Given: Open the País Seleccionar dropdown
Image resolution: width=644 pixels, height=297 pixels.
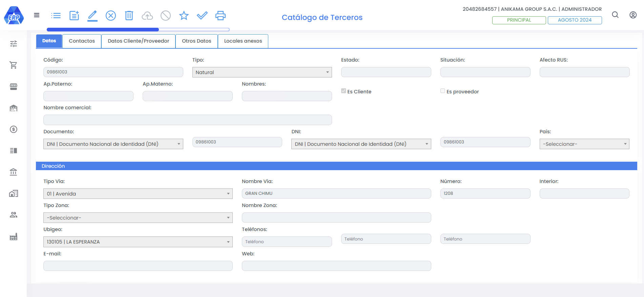Looking at the screenshot, I should (x=584, y=144).
